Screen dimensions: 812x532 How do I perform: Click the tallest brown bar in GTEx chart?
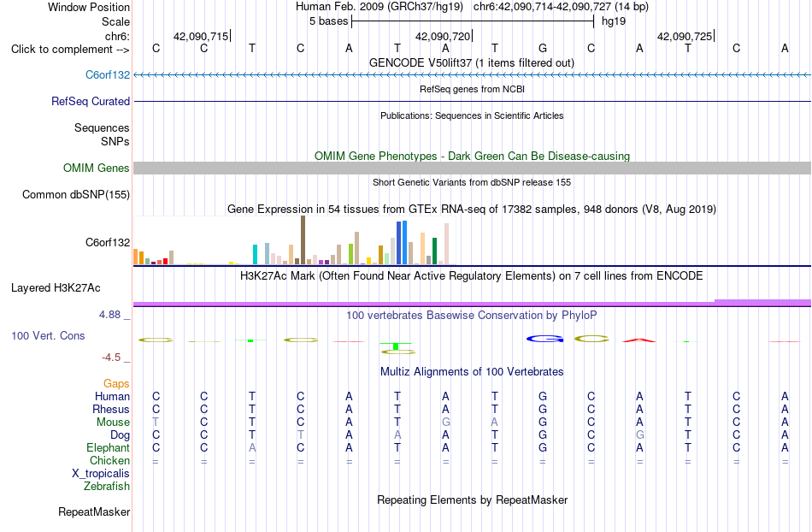pyautogui.click(x=303, y=240)
